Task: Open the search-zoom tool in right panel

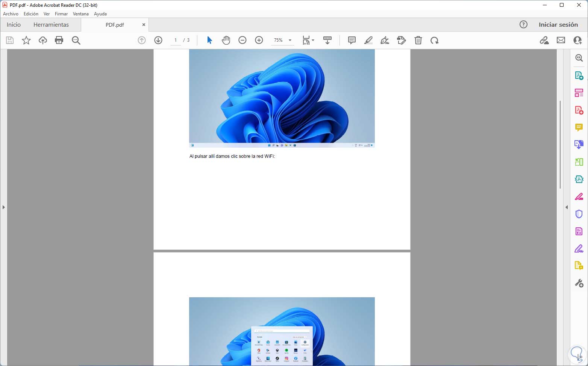Action: pos(579,58)
